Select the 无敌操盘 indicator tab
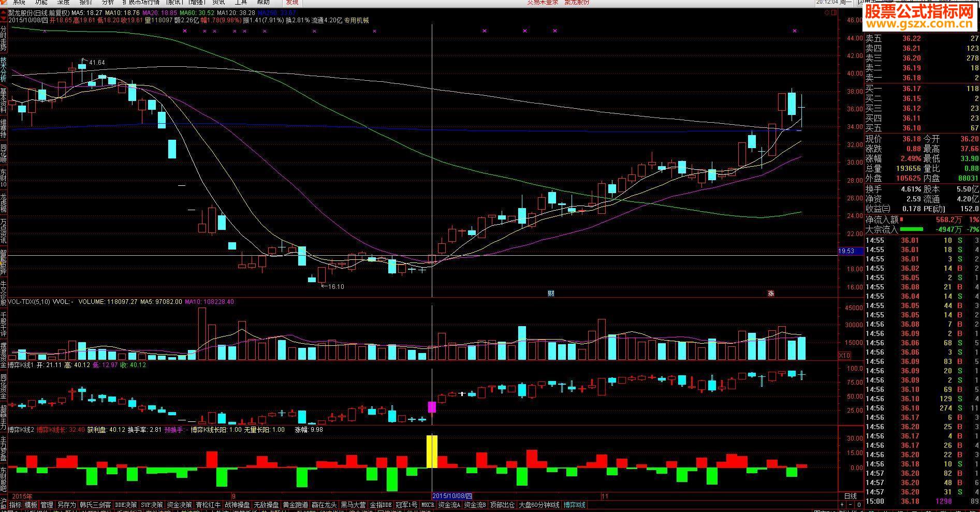 click(x=266, y=505)
